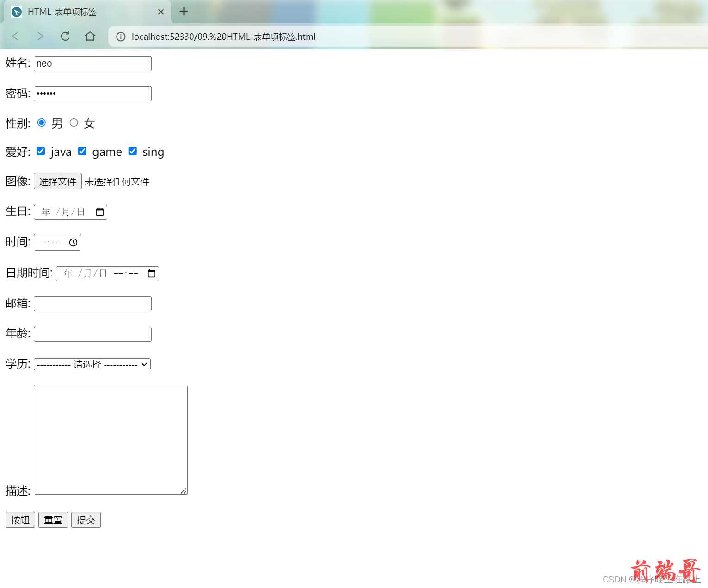This screenshot has height=588, width=708.
Task: Click the 时间 time input field
Action: [57, 243]
